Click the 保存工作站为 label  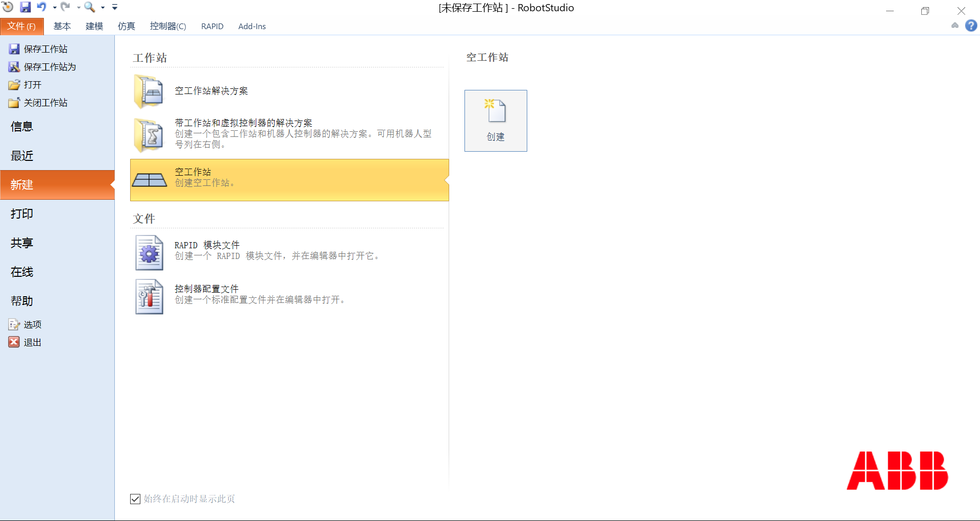(x=50, y=67)
